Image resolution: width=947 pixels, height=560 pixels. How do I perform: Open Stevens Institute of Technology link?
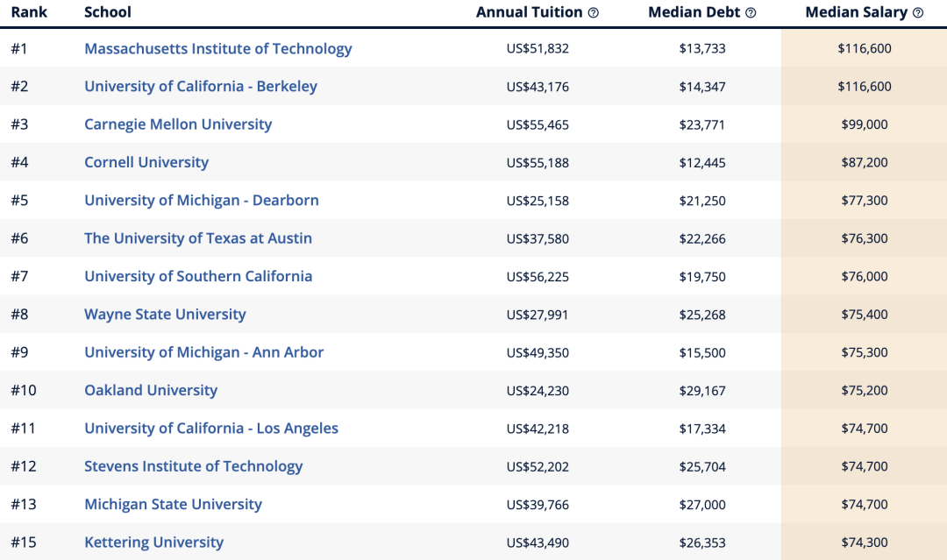pos(193,466)
